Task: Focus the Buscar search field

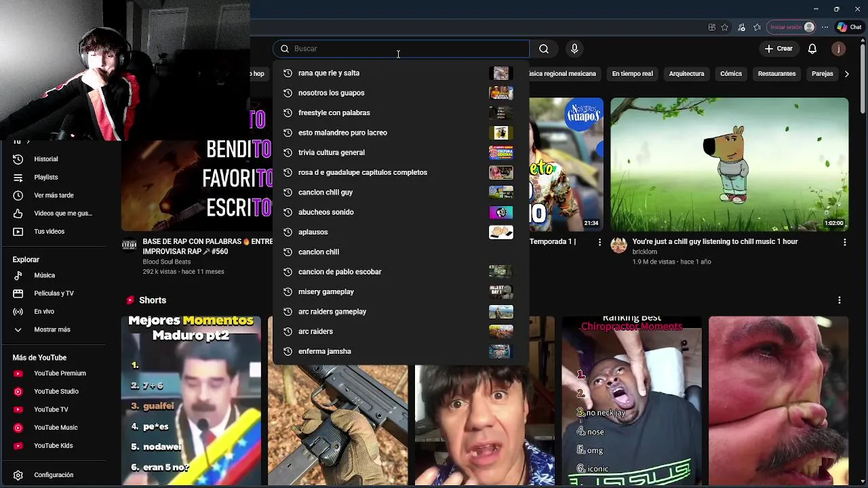Action: click(401, 49)
